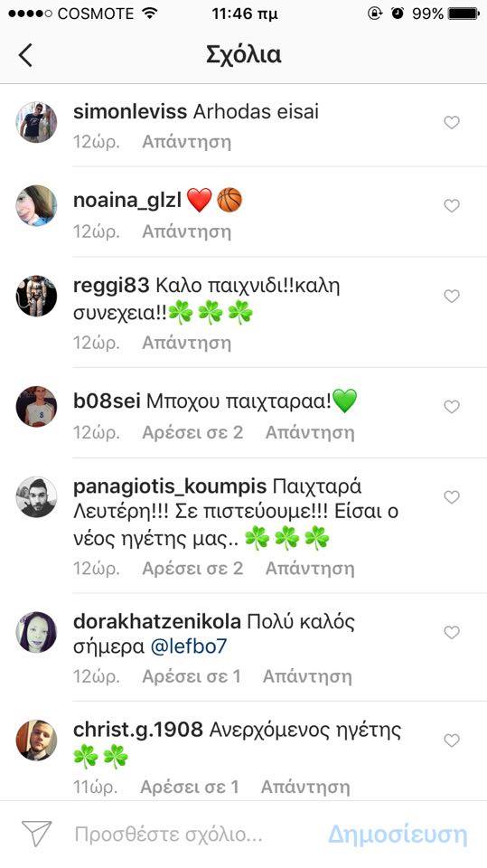
Task: View likes 'Αρέσει σε 1' on christ.g.1908's comment
Action: (189, 786)
